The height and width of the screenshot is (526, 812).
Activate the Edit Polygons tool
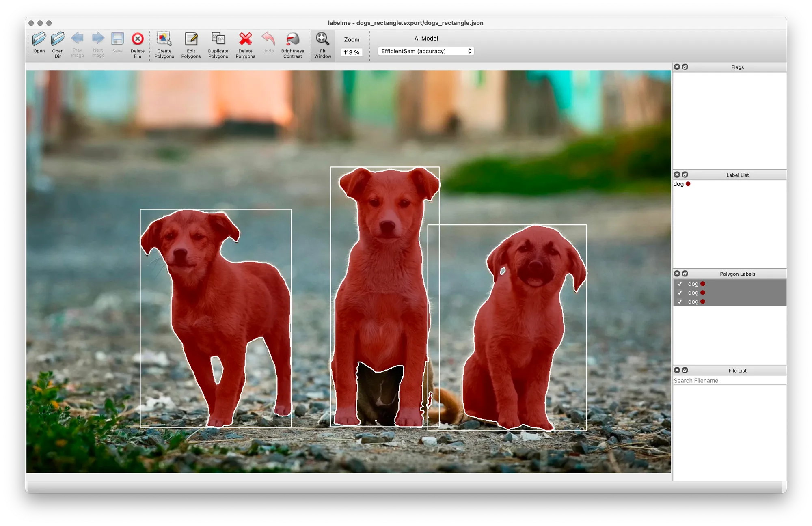191,39
